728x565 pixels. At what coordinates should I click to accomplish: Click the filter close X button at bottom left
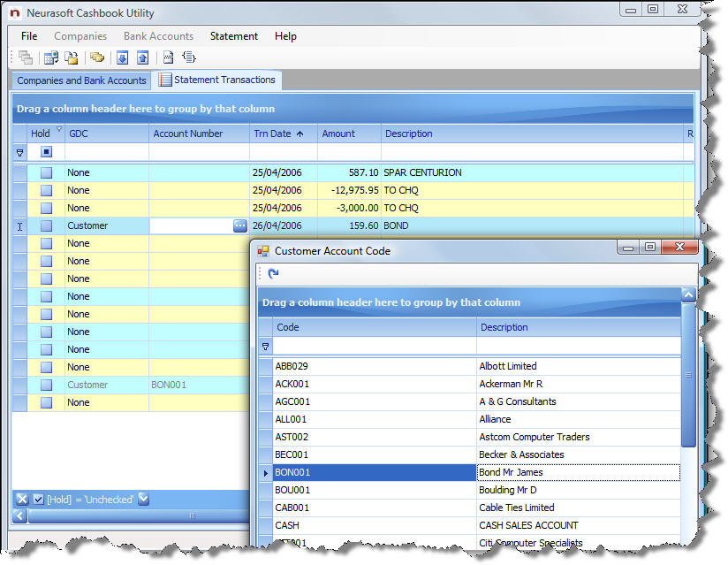(21, 499)
